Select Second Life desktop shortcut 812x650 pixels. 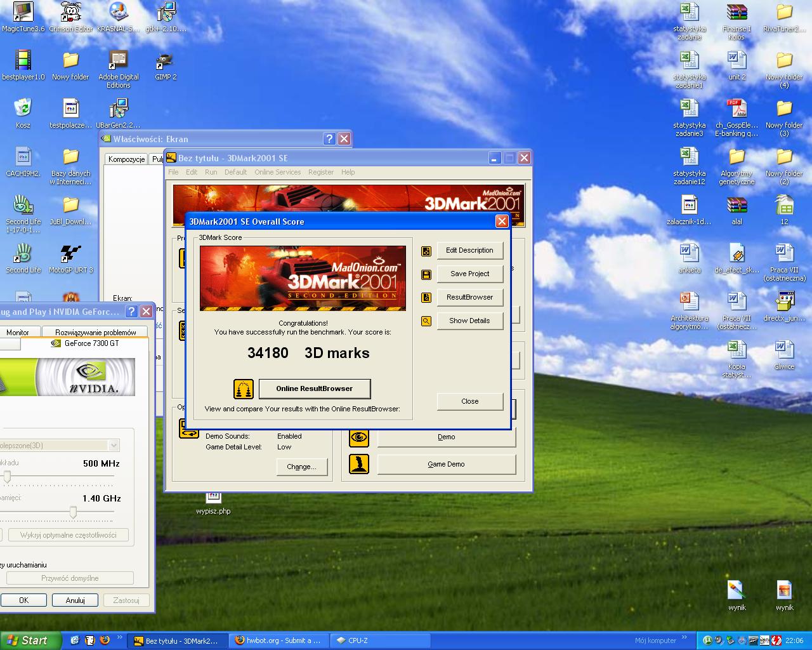23,259
